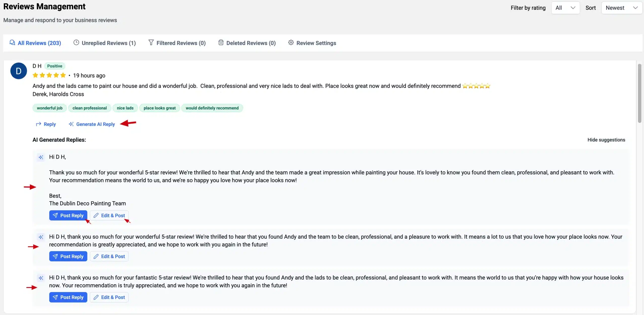644x315 pixels.
Task: Open the 'Newest' sort dropdown
Action: pyautogui.click(x=622, y=8)
